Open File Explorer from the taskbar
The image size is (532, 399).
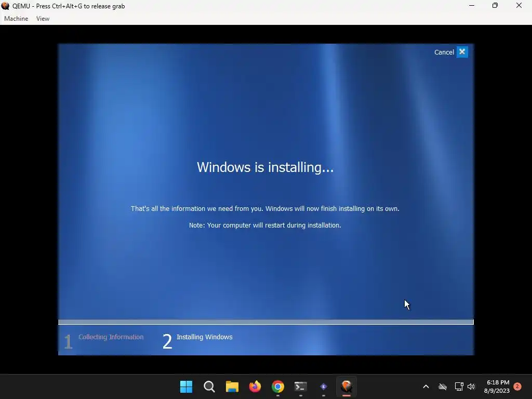coord(232,387)
